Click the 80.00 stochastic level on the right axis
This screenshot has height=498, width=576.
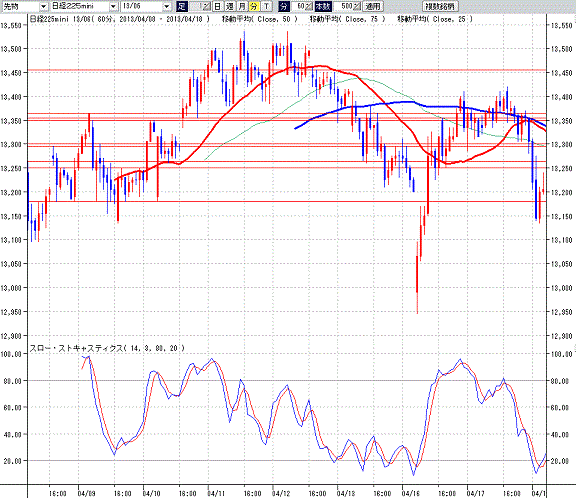(x=559, y=381)
